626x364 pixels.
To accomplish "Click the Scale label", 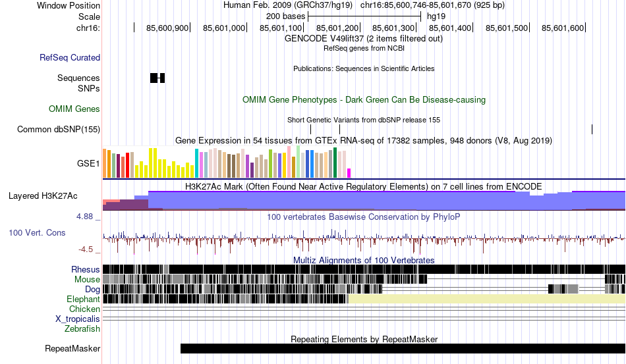I will (x=89, y=16).
